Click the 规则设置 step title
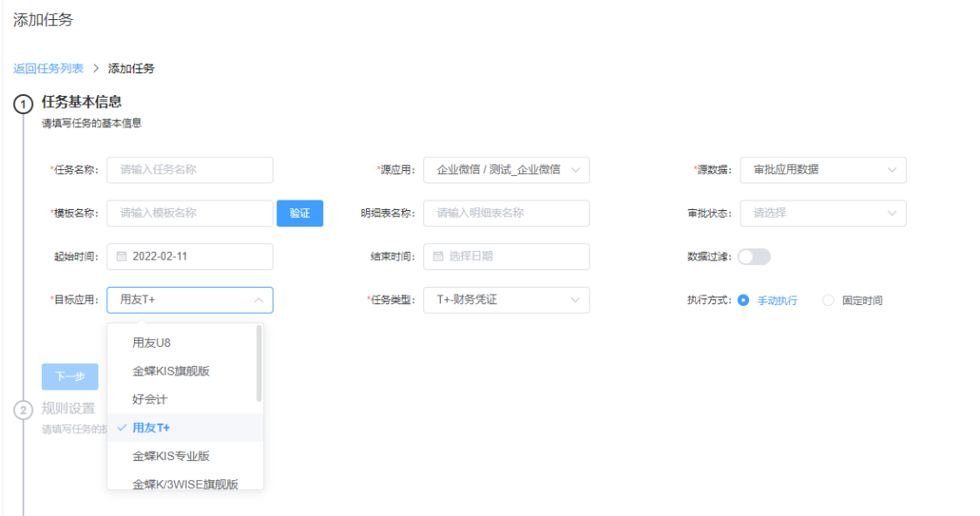The height and width of the screenshot is (516, 980). [x=68, y=409]
